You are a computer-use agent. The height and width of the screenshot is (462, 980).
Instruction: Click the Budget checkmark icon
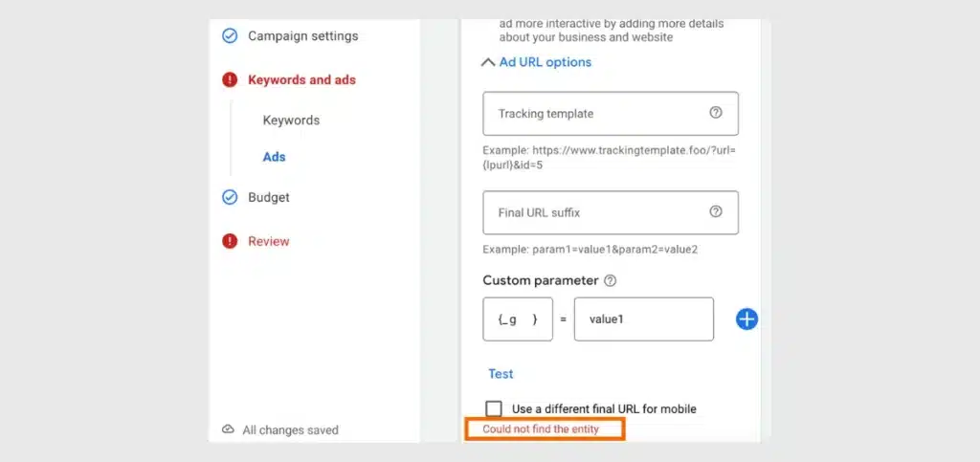230,197
